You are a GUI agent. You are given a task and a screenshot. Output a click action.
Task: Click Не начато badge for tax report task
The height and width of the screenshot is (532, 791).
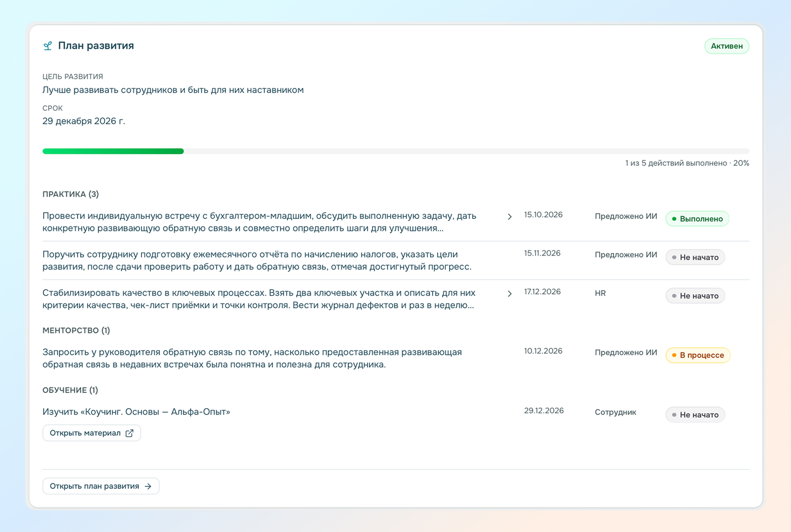[x=695, y=257]
